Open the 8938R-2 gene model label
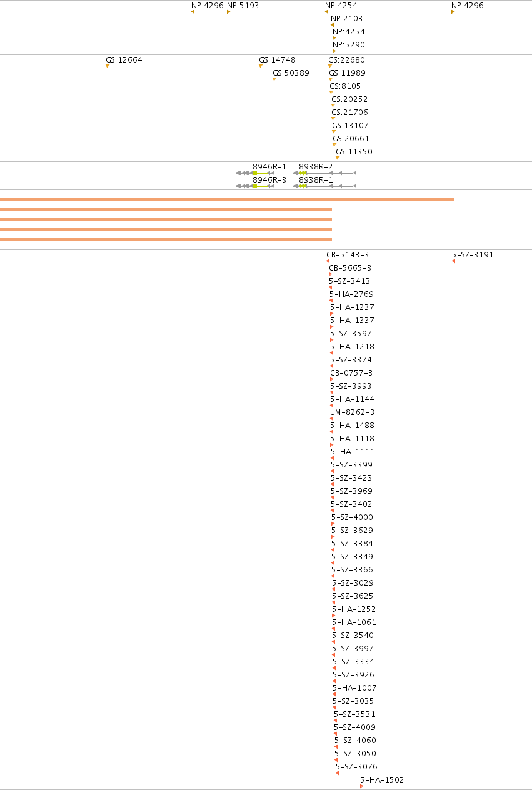This screenshot has width=532, height=790. click(316, 167)
